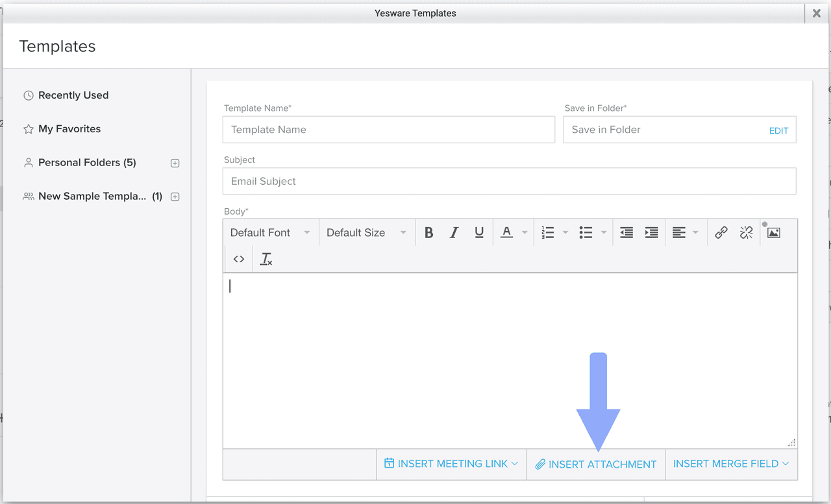Open the text color picker

click(507, 233)
